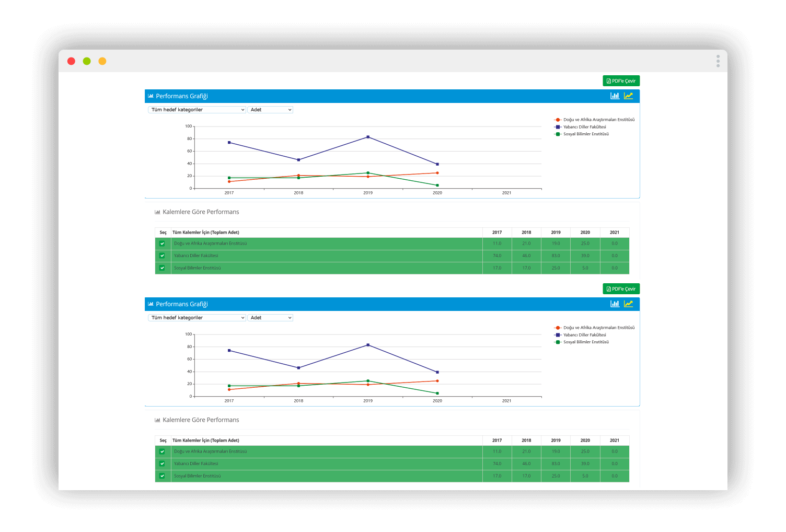Click 'Seç' column header in lower table
Viewport: 786px width, 532px height.
(x=163, y=441)
